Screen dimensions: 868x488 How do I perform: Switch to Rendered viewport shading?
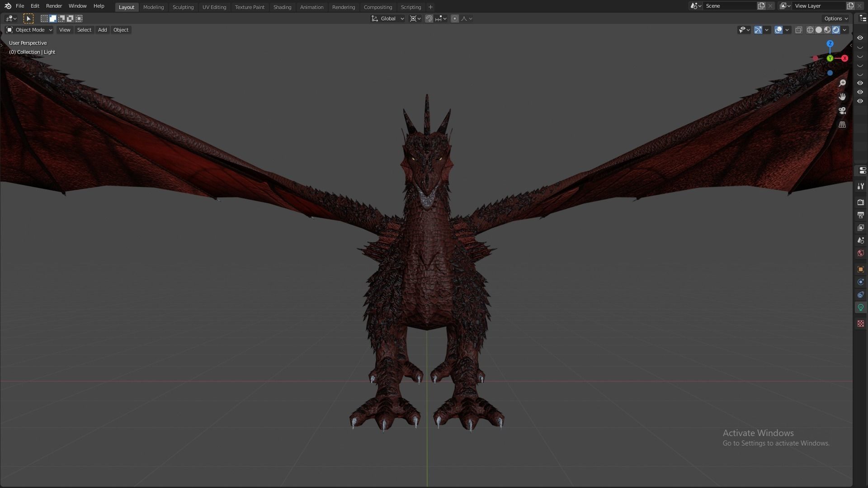click(836, 30)
